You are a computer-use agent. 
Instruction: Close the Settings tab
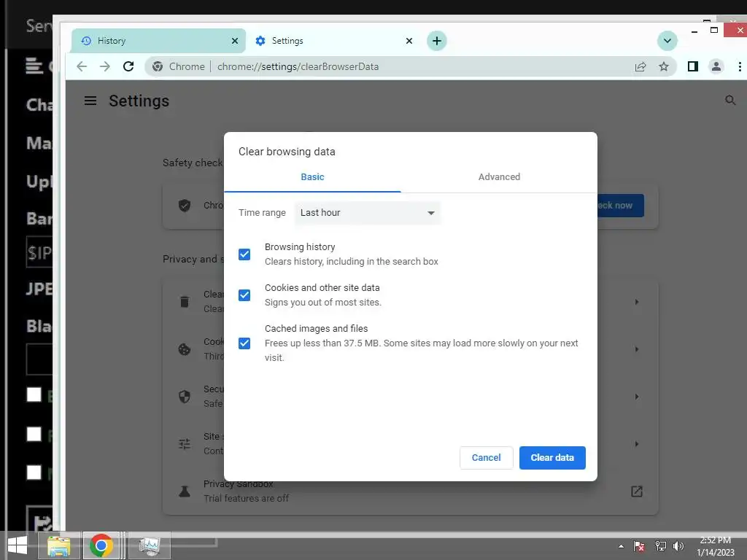[x=409, y=41]
